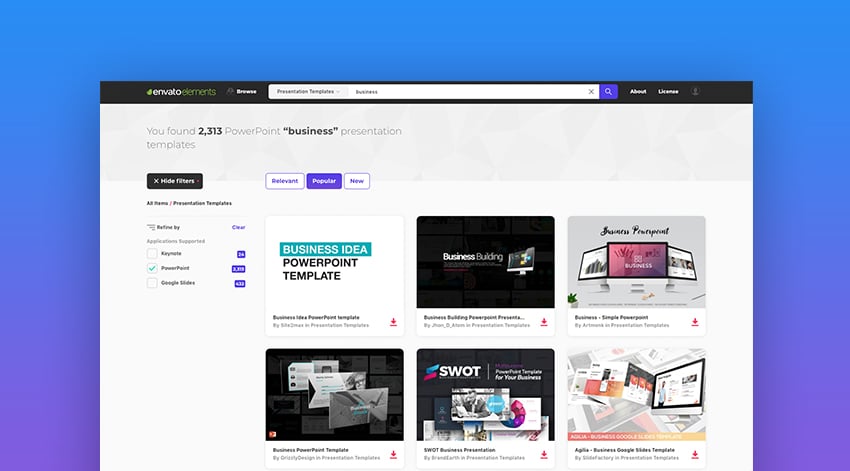The width and height of the screenshot is (850, 471).
Task: Download Business Building Powerpoint Presentation
Action: point(544,322)
